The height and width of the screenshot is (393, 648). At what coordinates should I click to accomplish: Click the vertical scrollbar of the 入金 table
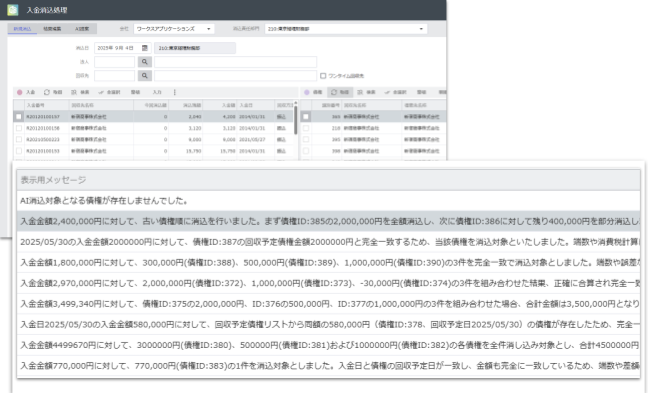(295, 120)
